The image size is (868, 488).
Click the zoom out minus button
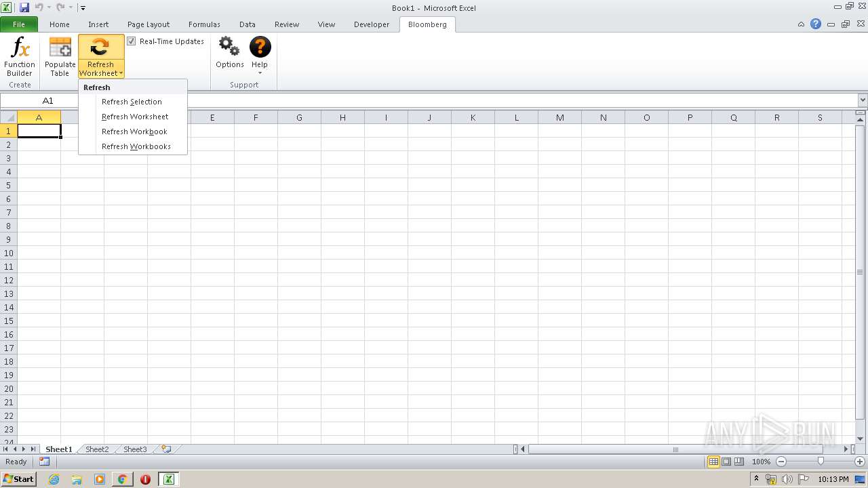click(x=781, y=462)
